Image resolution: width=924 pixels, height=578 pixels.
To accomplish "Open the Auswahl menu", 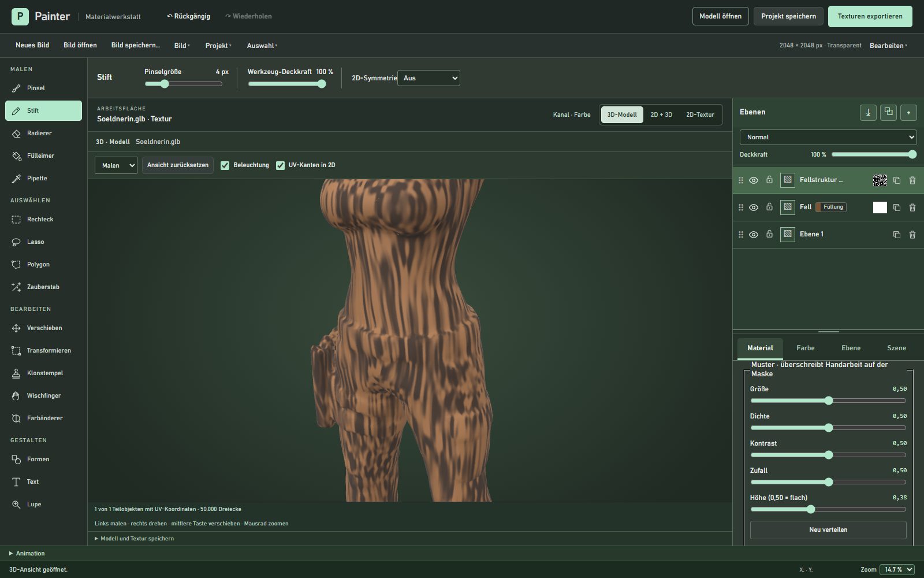I will click(262, 46).
